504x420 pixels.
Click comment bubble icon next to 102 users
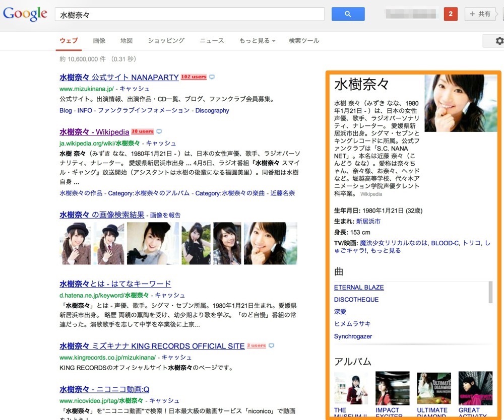pyautogui.click(x=212, y=77)
